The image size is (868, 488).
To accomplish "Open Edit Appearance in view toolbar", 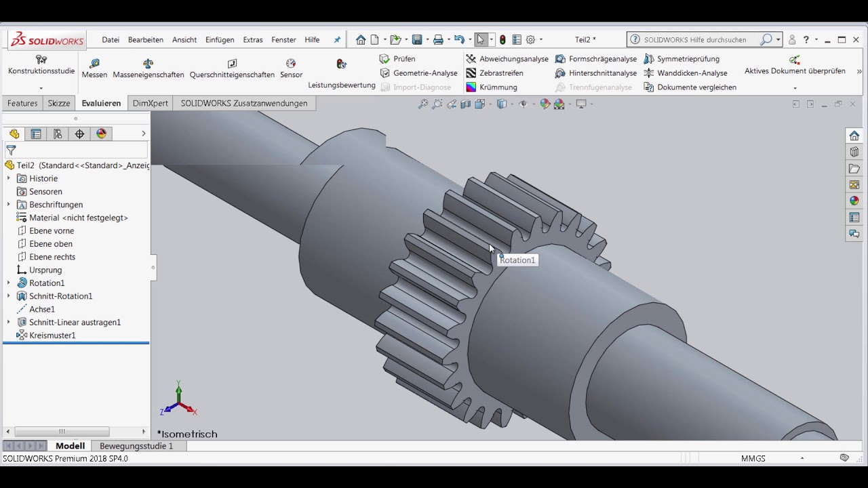I will [x=545, y=104].
